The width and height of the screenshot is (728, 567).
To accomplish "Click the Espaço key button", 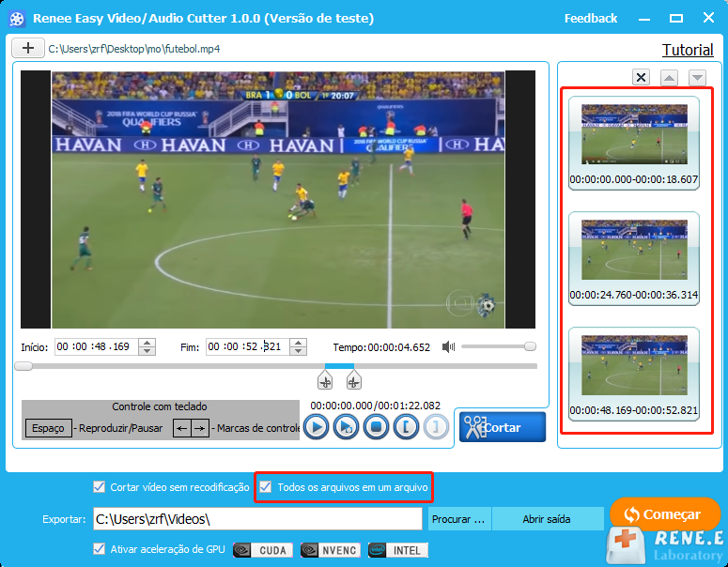I will point(48,428).
